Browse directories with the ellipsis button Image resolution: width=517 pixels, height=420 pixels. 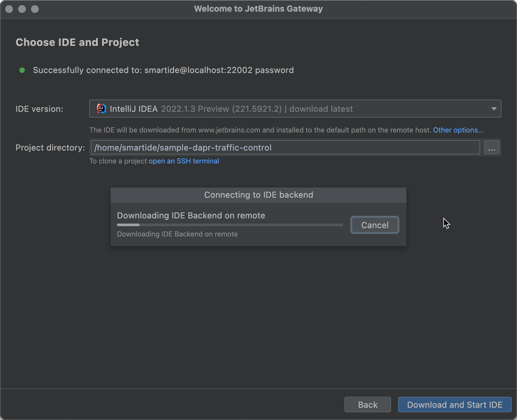point(492,147)
